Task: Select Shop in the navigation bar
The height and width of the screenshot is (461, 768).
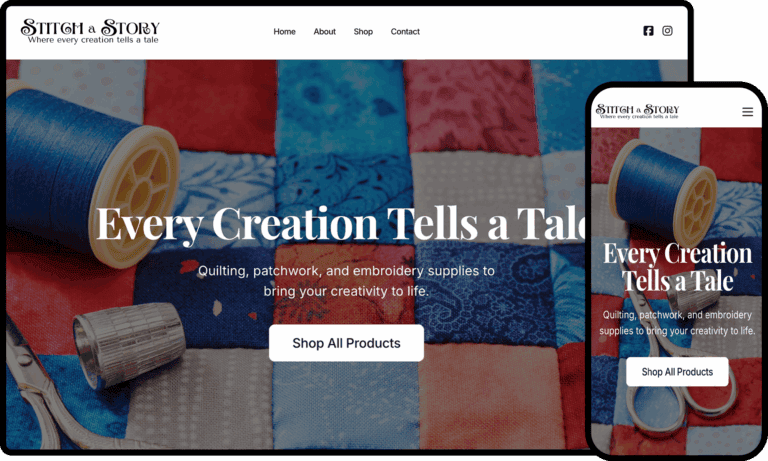Action: click(363, 31)
